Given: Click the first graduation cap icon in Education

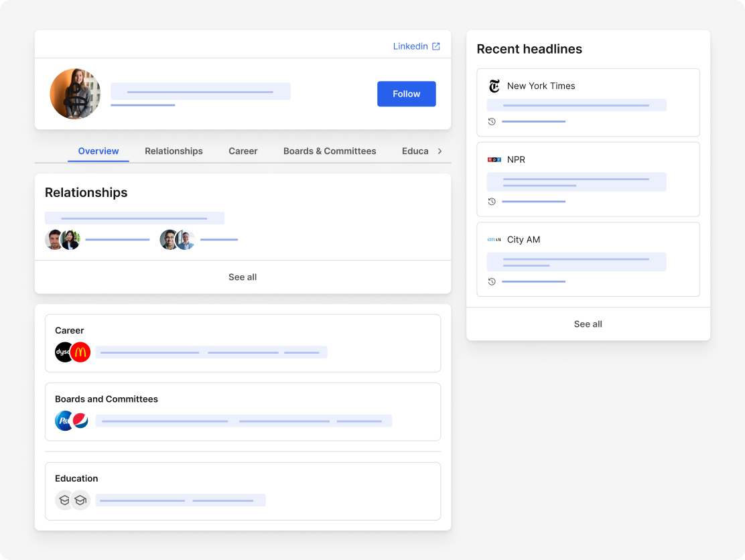Looking at the screenshot, I should 64,500.
